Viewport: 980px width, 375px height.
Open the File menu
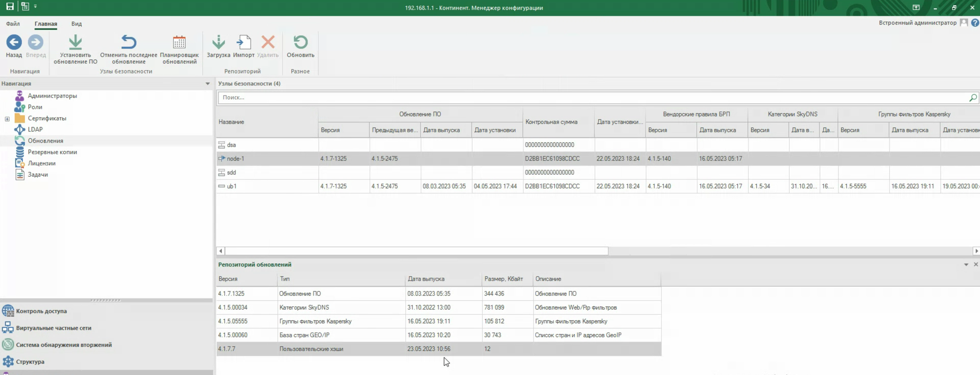pyautogui.click(x=13, y=24)
